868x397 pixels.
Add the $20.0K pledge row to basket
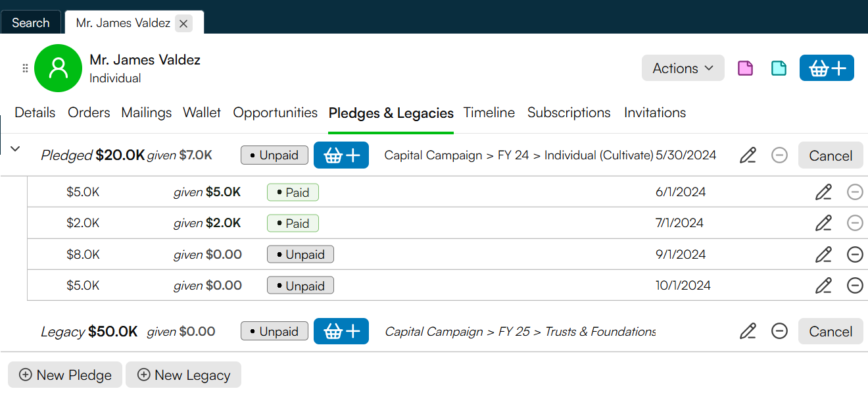(341, 155)
